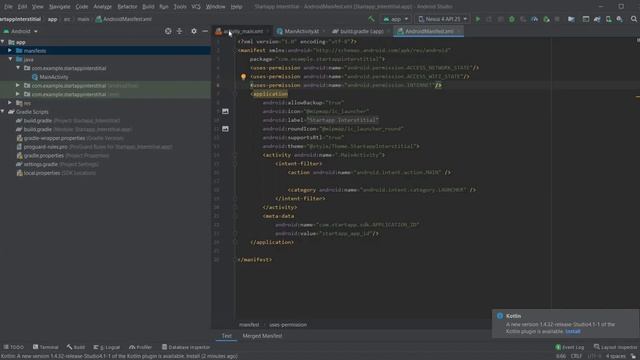Click the uses-permission breadcrumb

[x=288, y=324]
